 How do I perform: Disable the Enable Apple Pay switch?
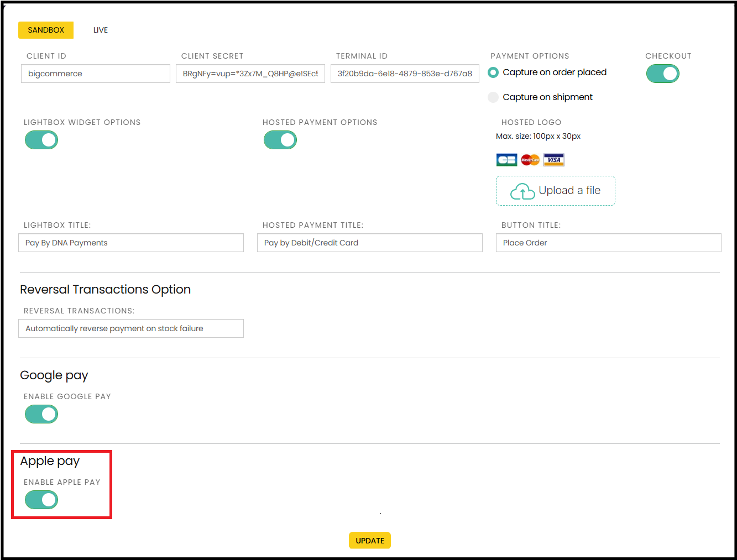41,500
